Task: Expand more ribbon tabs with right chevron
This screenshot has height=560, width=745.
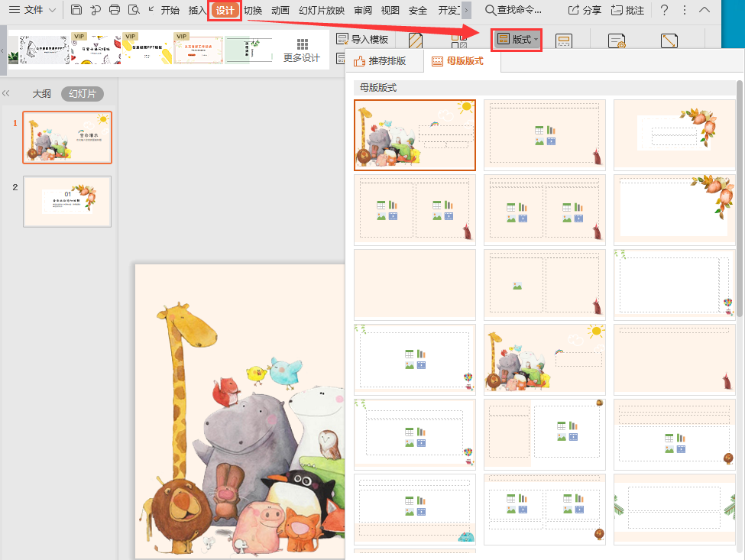Action: tap(467, 10)
